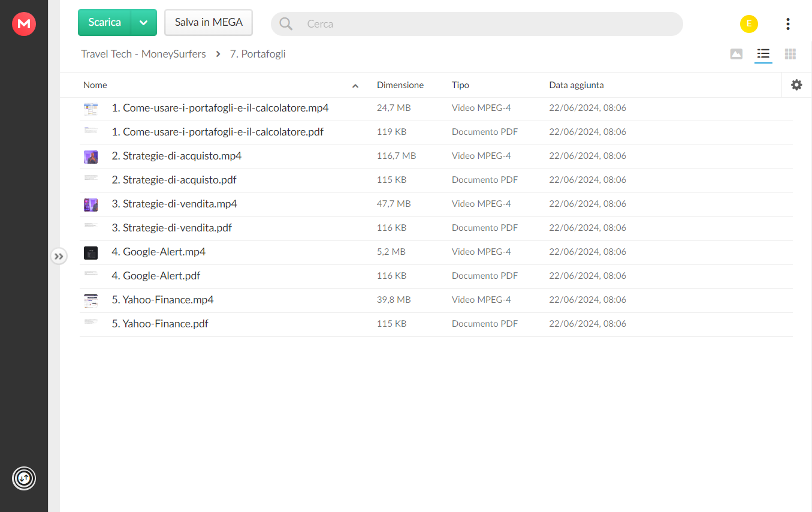The image size is (812, 512).
Task: Go to Travel Tech - MoneySurfers breadcrumb
Action: click(143, 54)
